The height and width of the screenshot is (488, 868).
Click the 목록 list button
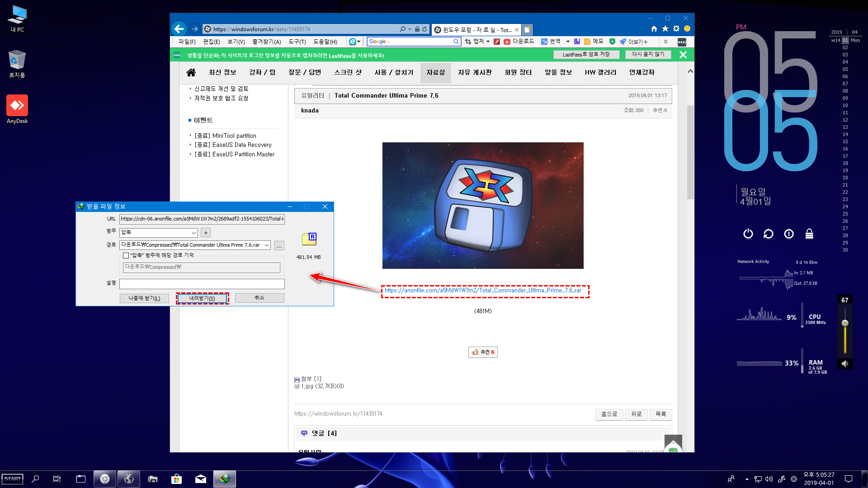click(x=660, y=414)
